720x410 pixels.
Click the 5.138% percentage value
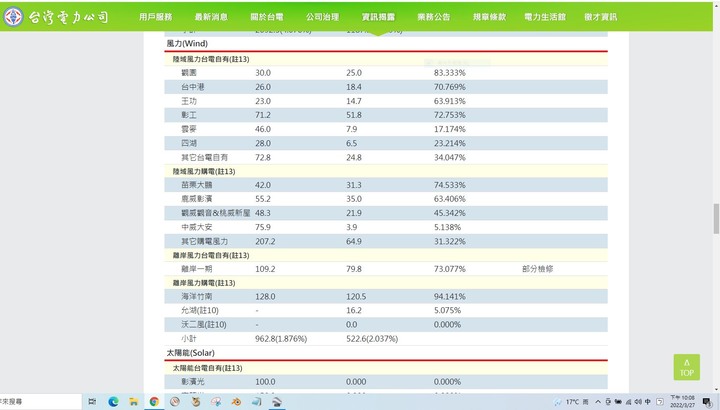click(x=447, y=227)
